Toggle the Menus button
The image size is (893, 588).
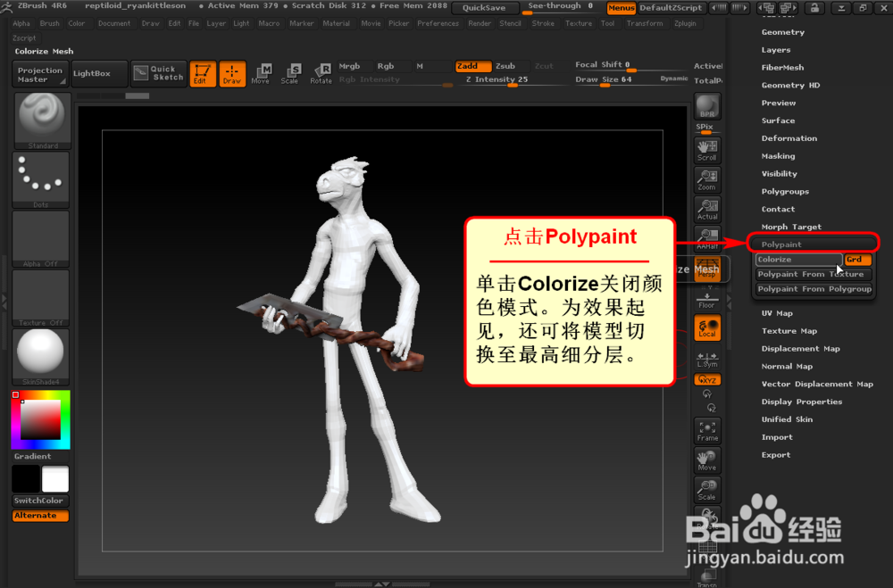(x=621, y=8)
